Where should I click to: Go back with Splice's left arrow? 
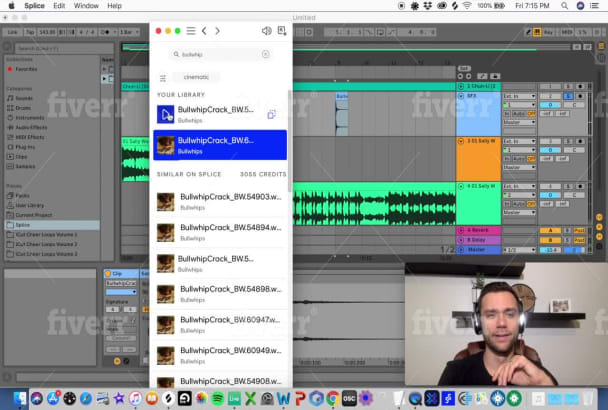[204, 31]
